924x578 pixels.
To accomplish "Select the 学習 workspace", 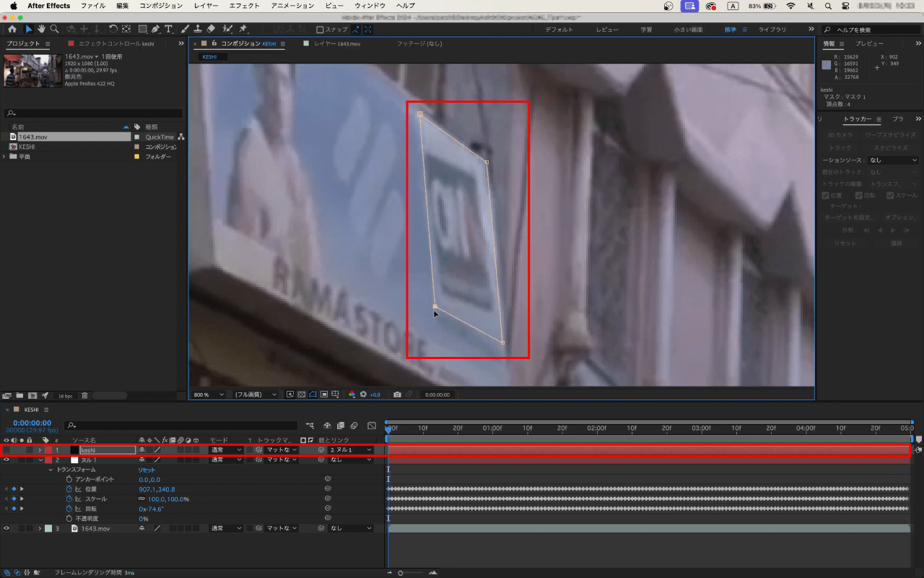I will tap(647, 30).
